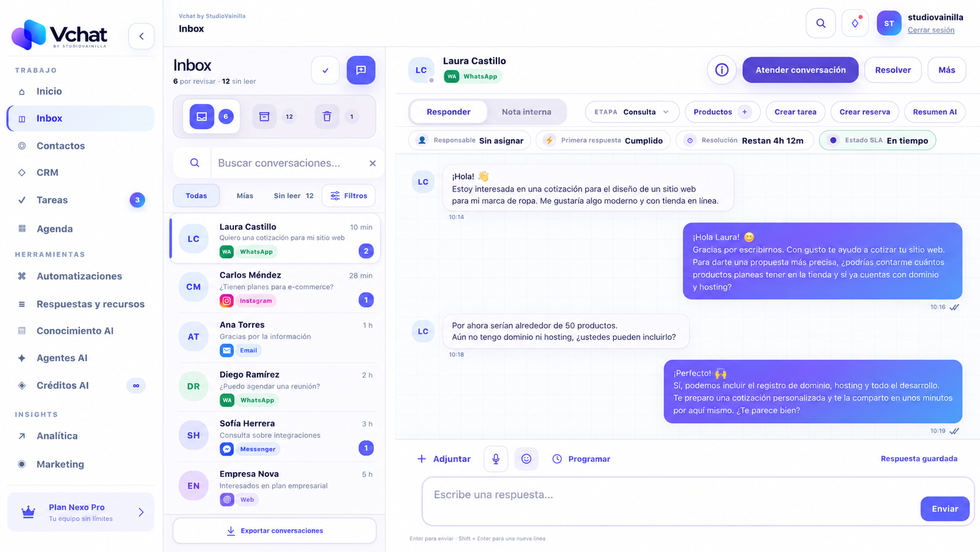Expand the Plan Nexo Pro card arrow
This screenshot has height=552, width=980.
coord(141,512)
